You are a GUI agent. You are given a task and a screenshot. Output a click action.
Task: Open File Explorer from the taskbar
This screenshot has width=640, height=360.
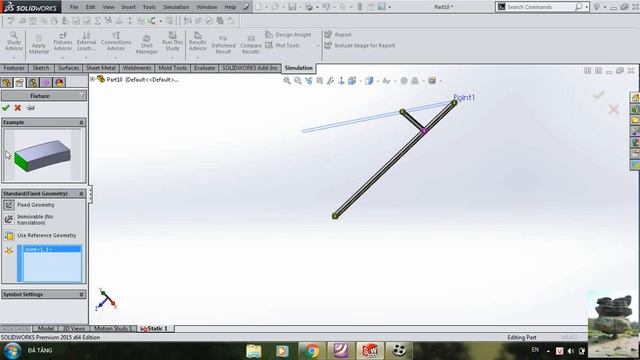(x=253, y=351)
